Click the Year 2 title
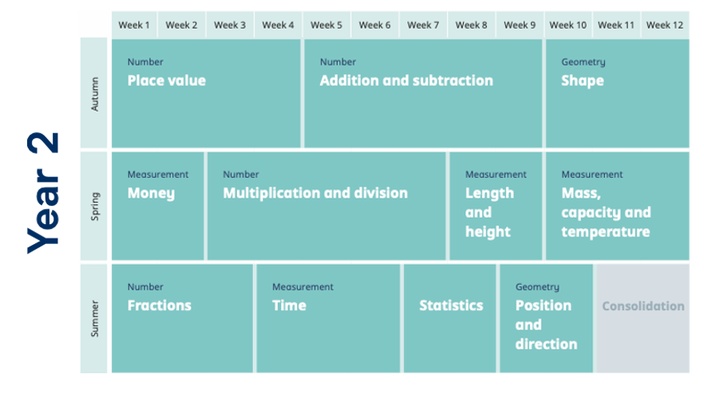 [43, 193]
